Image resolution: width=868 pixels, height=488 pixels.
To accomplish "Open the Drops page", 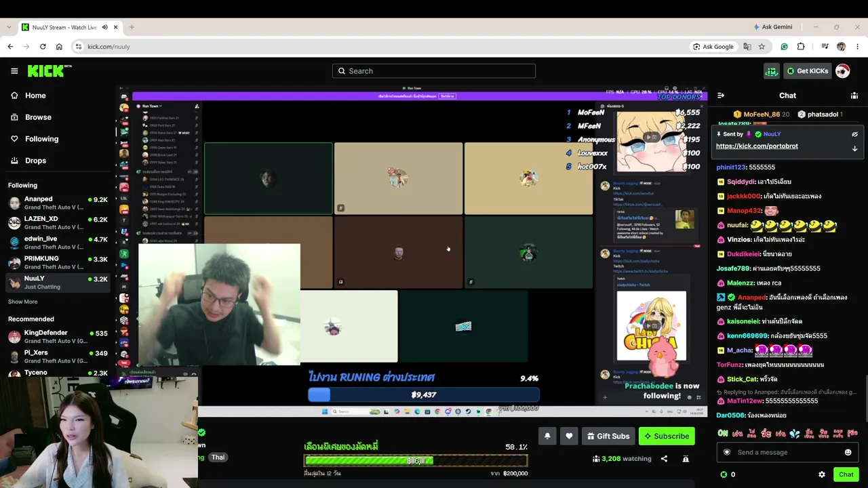I will pyautogui.click(x=28, y=161).
